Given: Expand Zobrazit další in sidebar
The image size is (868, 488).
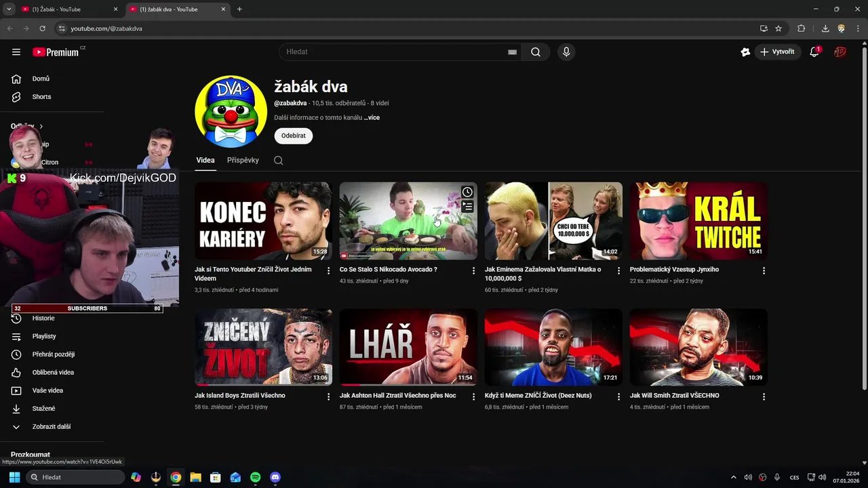Looking at the screenshot, I should point(52,426).
